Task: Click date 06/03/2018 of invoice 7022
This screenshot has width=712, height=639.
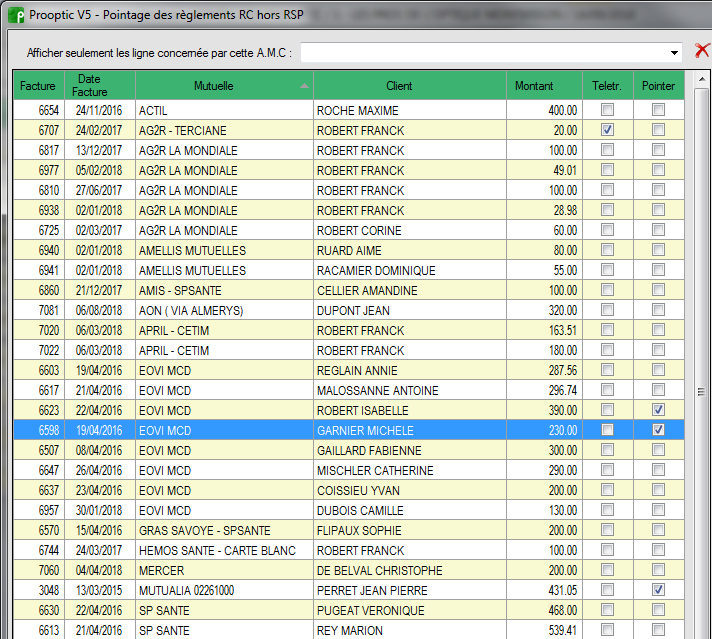Action: 99,350
